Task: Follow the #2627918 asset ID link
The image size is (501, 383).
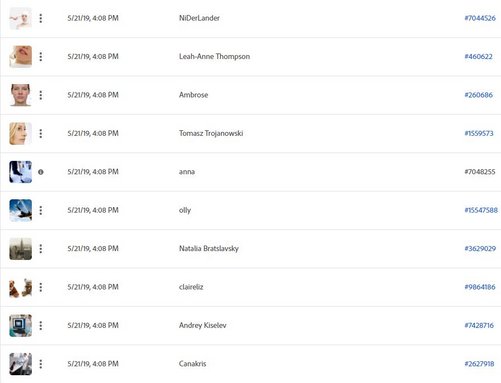Action: [479, 364]
